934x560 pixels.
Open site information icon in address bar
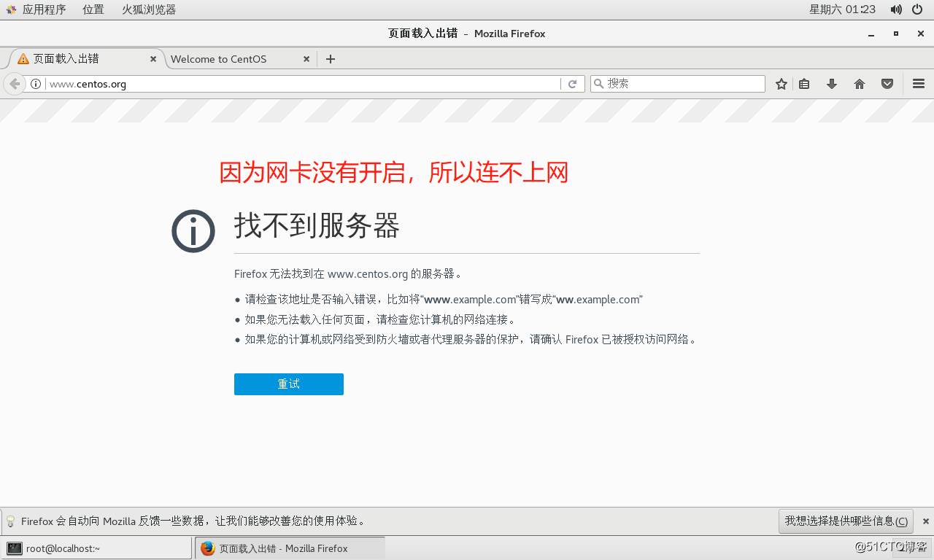[x=36, y=84]
